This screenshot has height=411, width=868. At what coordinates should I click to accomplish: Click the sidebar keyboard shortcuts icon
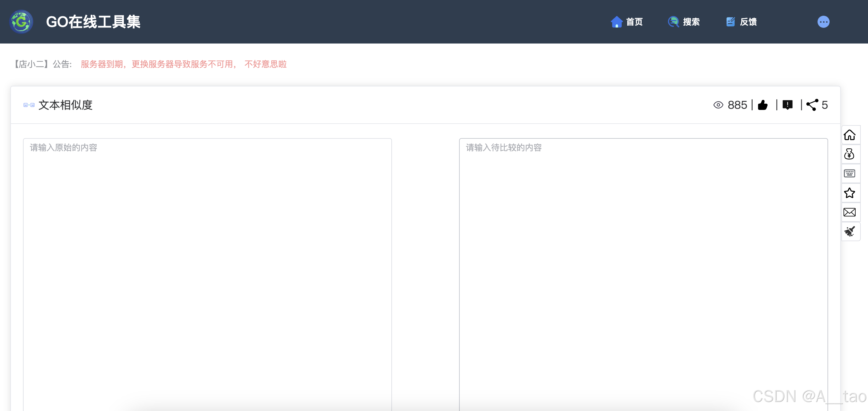(x=850, y=173)
